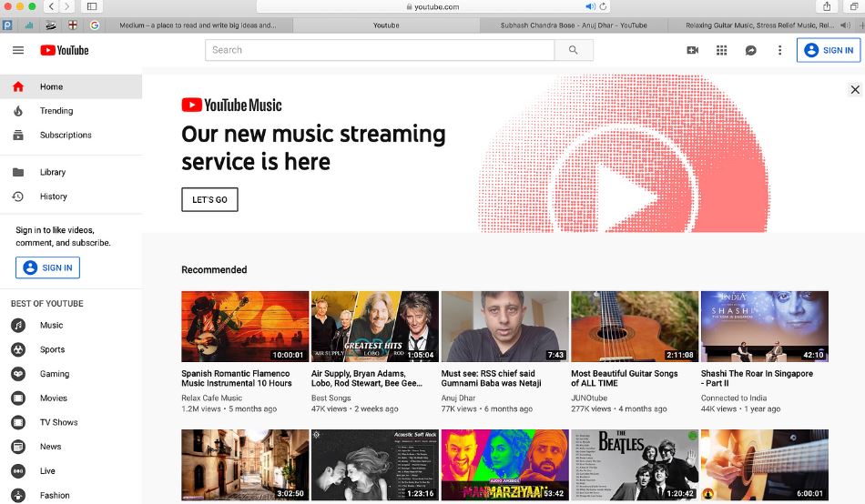Image resolution: width=865 pixels, height=504 pixels.
Task: Click the search magnifier button
Action: [x=573, y=50]
